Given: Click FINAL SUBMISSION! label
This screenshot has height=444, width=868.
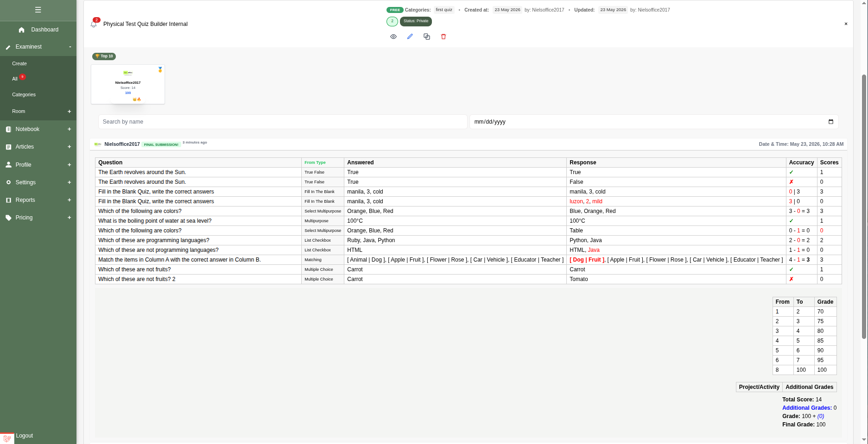Looking at the screenshot, I should pyautogui.click(x=161, y=144).
